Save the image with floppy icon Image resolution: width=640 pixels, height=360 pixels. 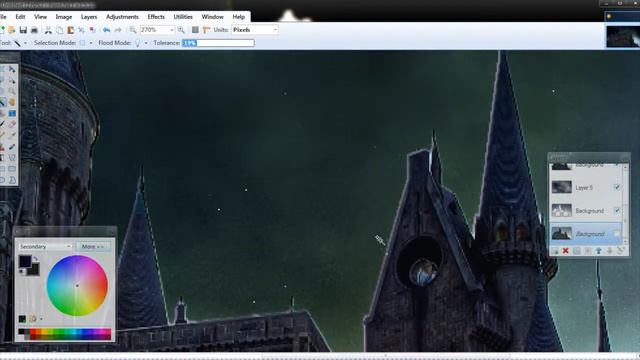click(x=23, y=30)
